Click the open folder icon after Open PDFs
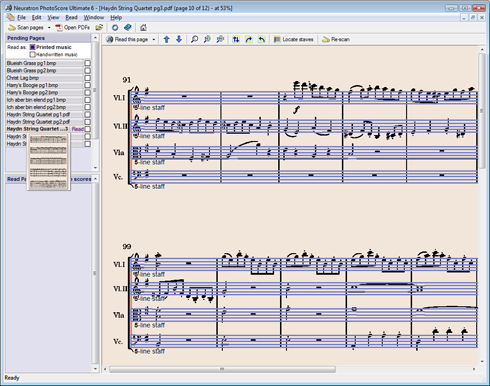490x386 pixels. pyautogui.click(x=99, y=27)
